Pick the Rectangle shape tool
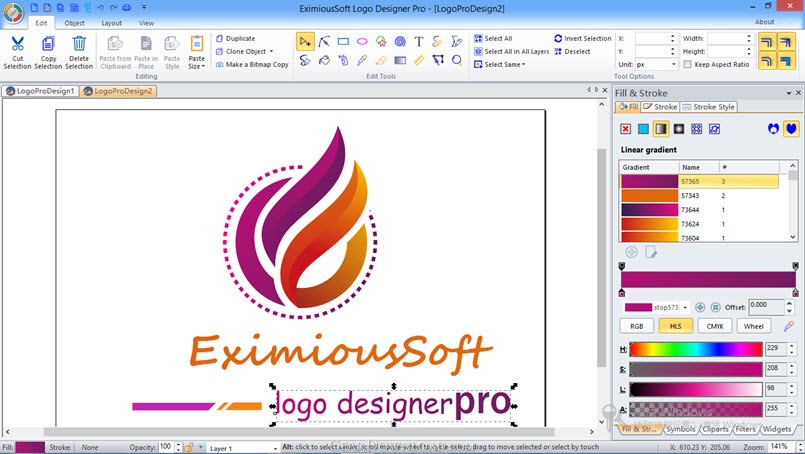Screen dimensions: 805x454 343,42
